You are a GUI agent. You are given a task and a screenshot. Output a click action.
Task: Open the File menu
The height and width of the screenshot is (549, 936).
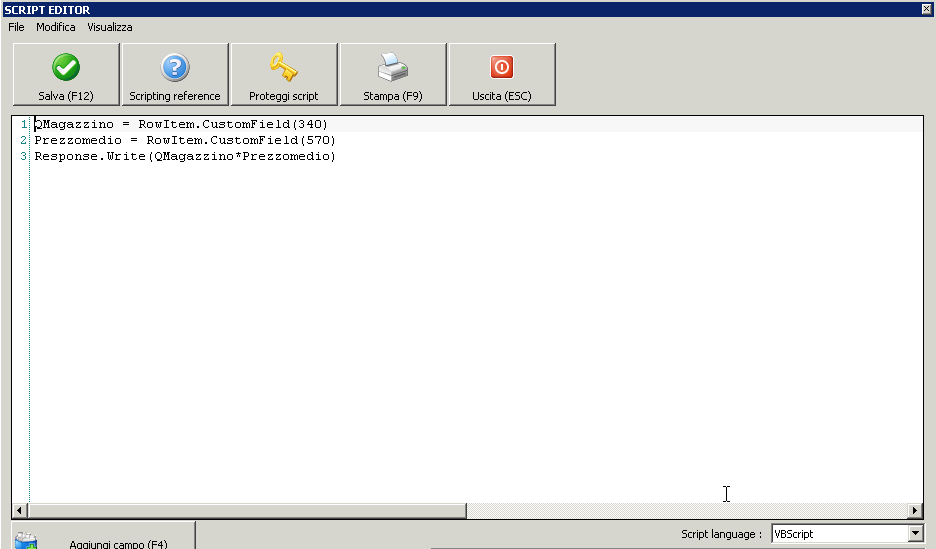tap(16, 27)
